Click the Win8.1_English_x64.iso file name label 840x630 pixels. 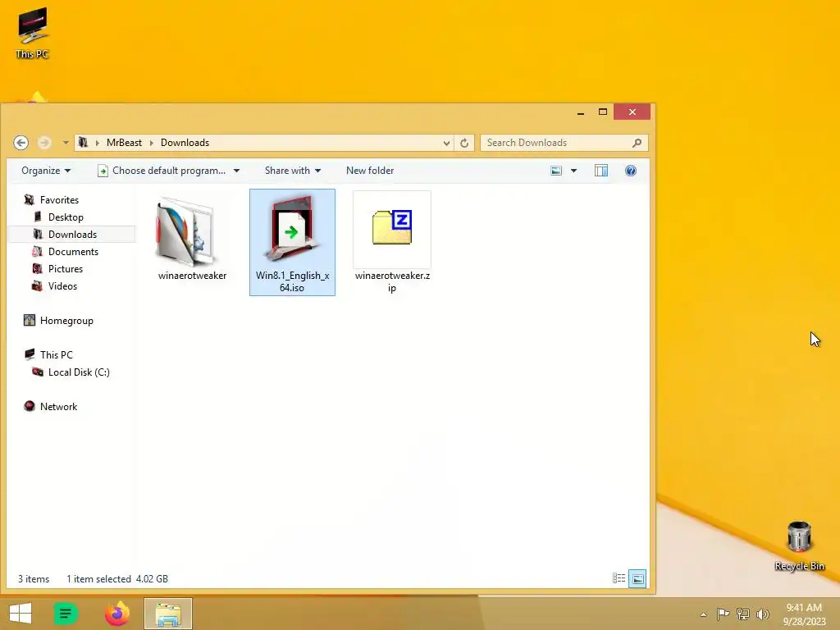coord(292,281)
